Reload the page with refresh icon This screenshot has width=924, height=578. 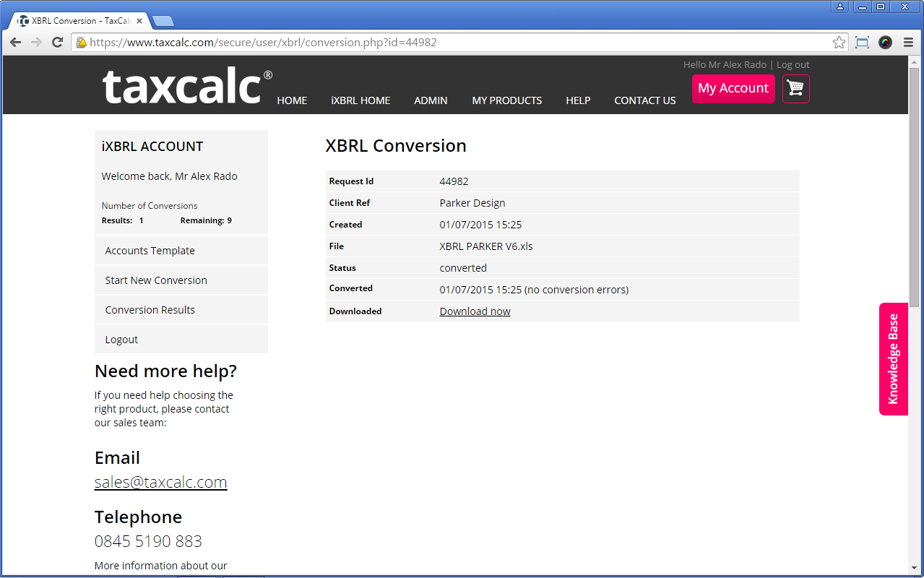[x=57, y=43]
